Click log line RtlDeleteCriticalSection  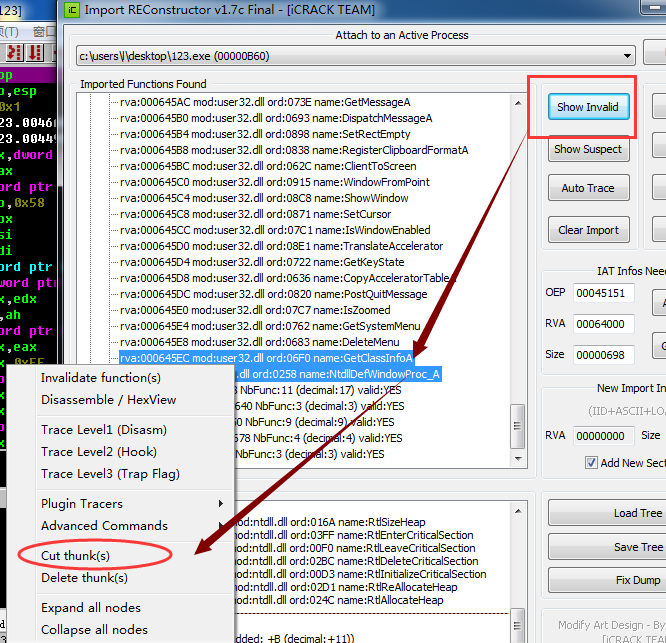pos(356,561)
